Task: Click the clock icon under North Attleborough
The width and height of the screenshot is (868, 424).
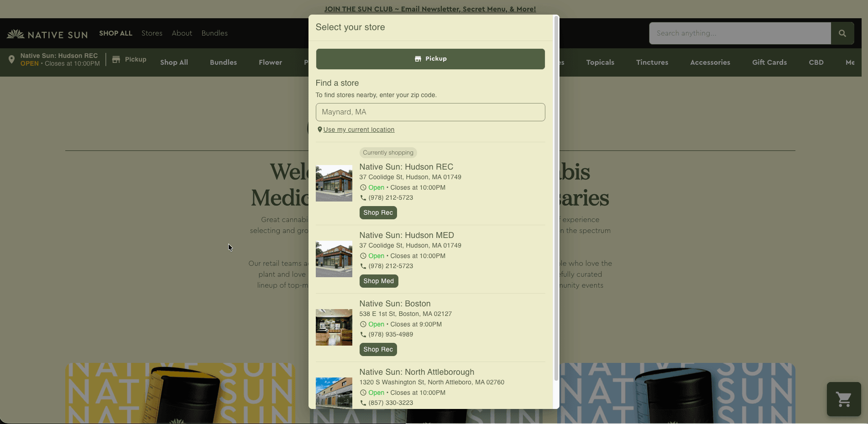Action: pos(363,393)
